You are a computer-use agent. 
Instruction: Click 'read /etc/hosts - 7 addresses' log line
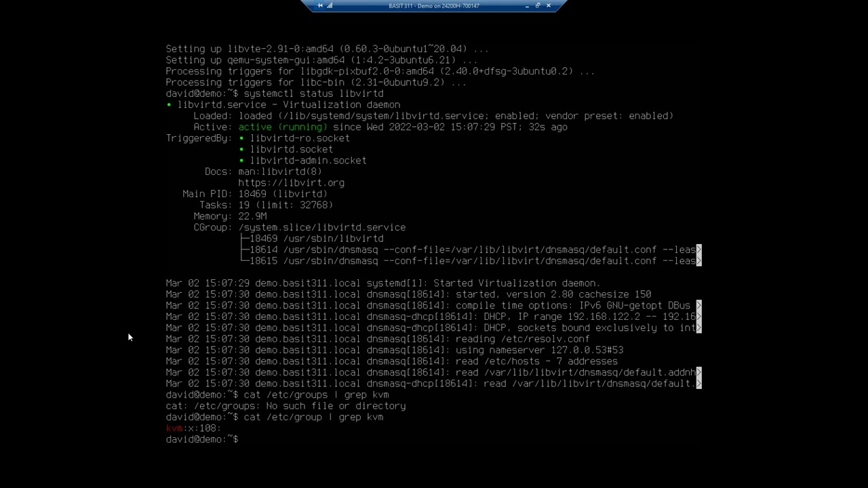tap(392, 361)
